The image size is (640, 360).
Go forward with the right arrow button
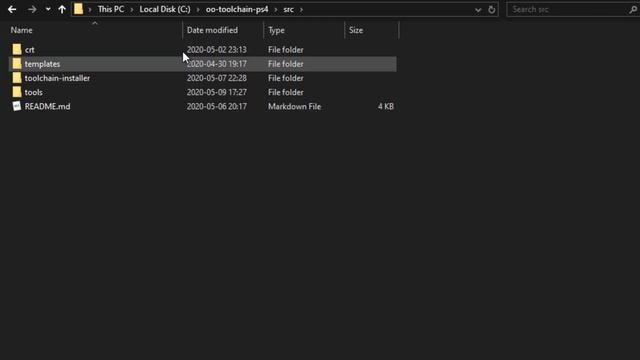[32, 9]
